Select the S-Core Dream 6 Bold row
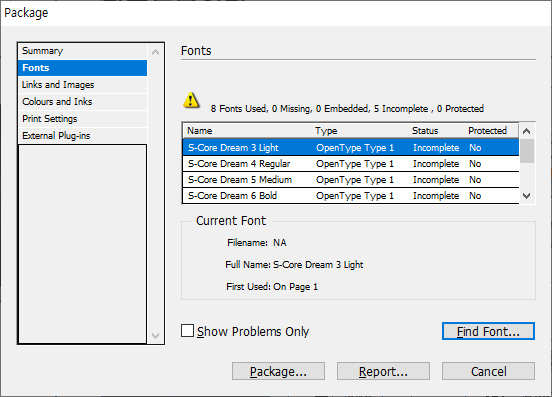The height and width of the screenshot is (397, 552). (x=351, y=196)
